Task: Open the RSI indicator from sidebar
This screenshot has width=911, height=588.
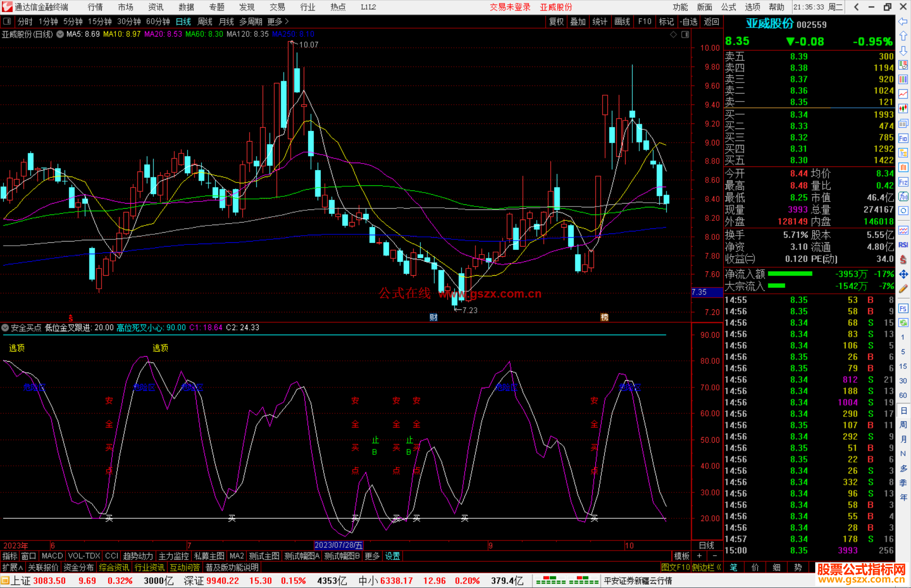Action: pyautogui.click(x=903, y=245)
